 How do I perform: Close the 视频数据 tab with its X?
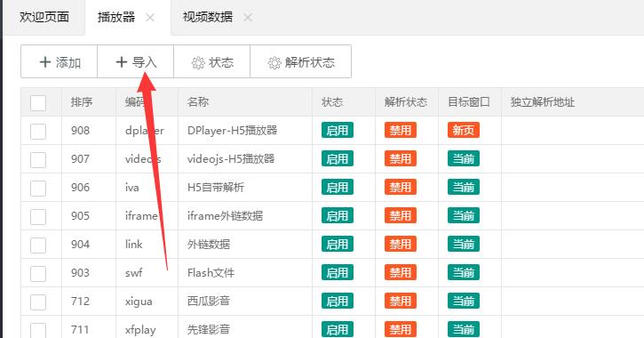coord(248,17)
